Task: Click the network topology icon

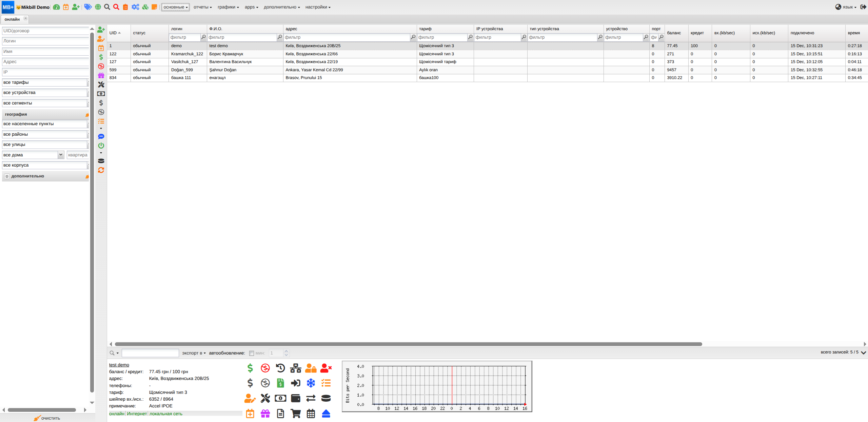Action: pos(295,368)
